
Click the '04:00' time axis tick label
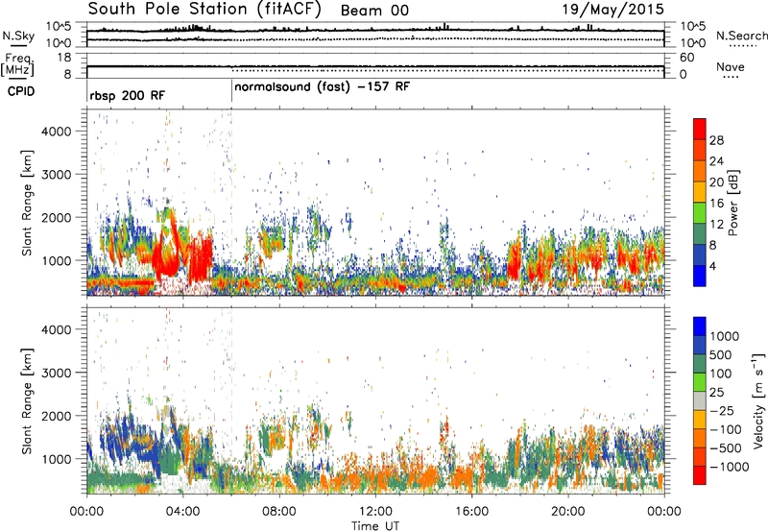click(183, 512)
